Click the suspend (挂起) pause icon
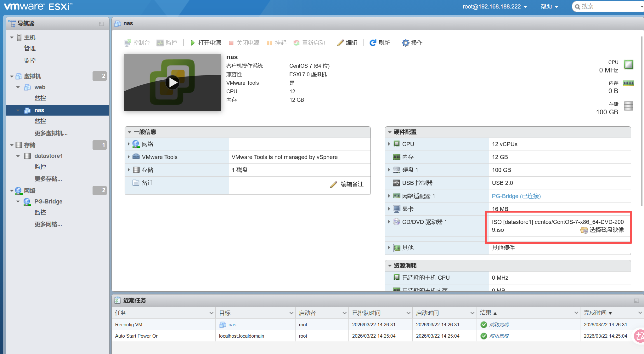 [x=269, y=43]
